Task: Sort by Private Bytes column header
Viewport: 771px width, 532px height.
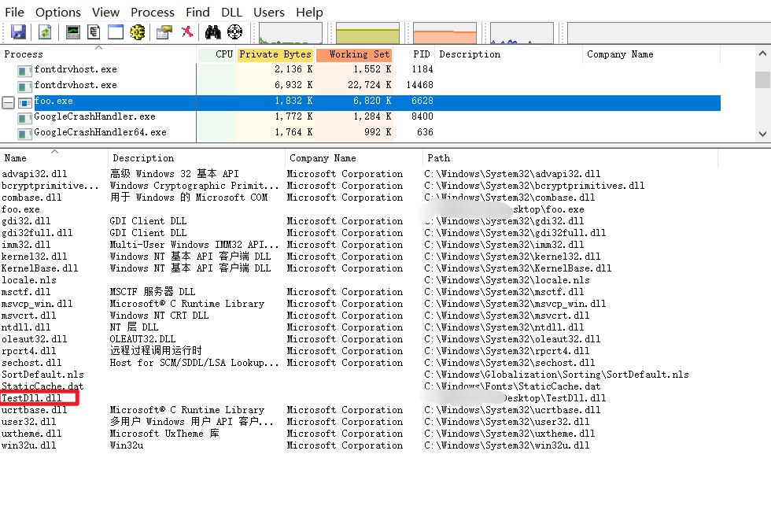Action: coord(275,54)
